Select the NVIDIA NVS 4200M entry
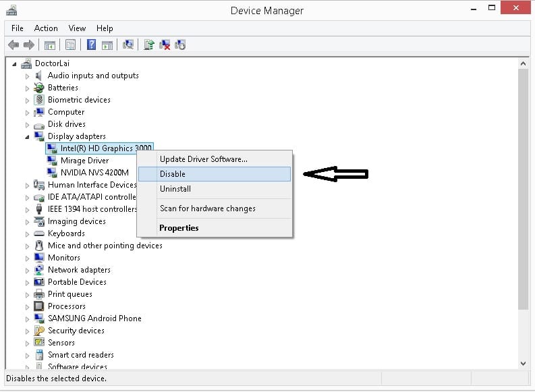Viewport: 535px width, 392px height. [94, 173]
